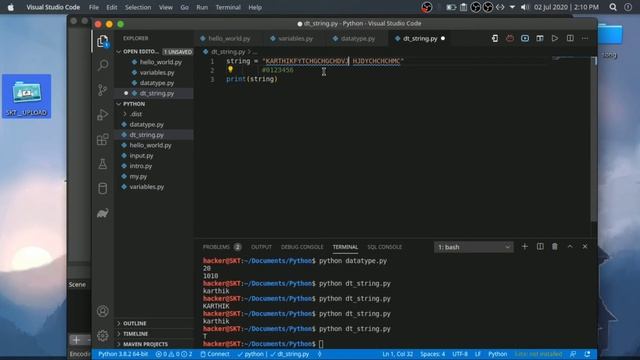Open the Selection menu
Screen dimensions: 640x360
[x=138, y=7]
